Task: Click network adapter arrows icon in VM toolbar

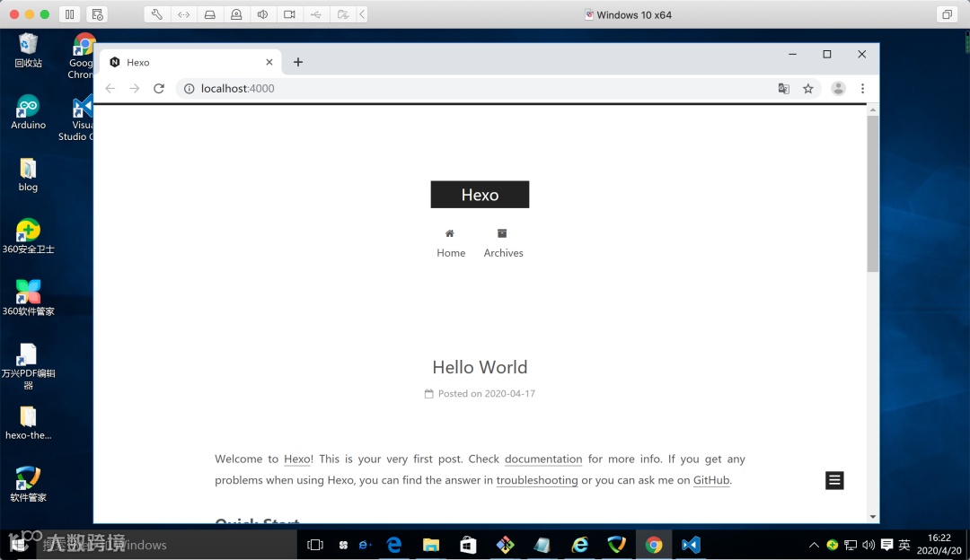Action: tap(184, 14)
